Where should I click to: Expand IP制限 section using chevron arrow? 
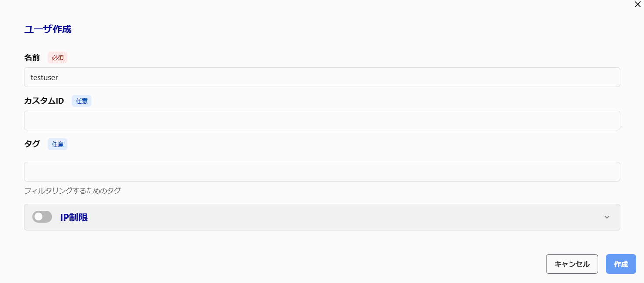click(x=607, y=217)
